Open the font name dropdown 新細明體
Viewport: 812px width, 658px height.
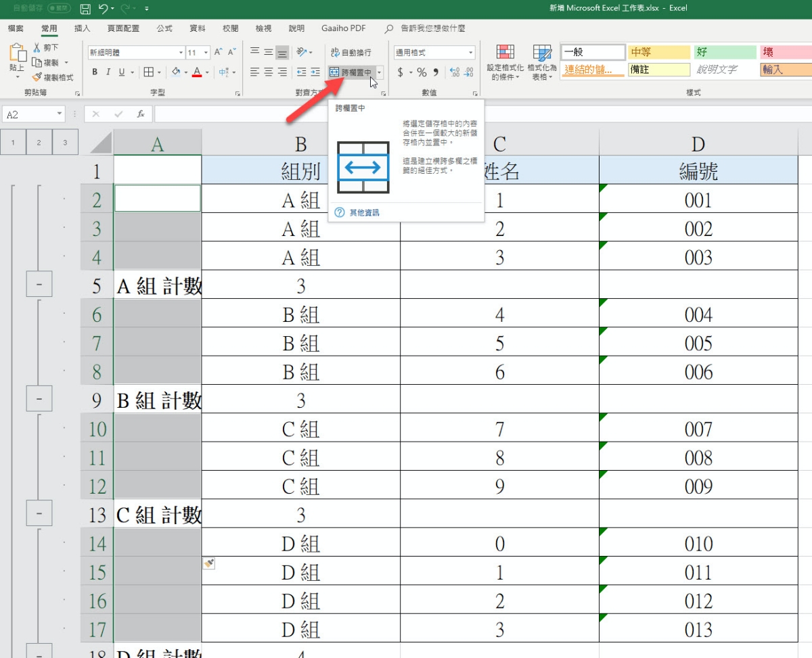click(x=135, y=52)
